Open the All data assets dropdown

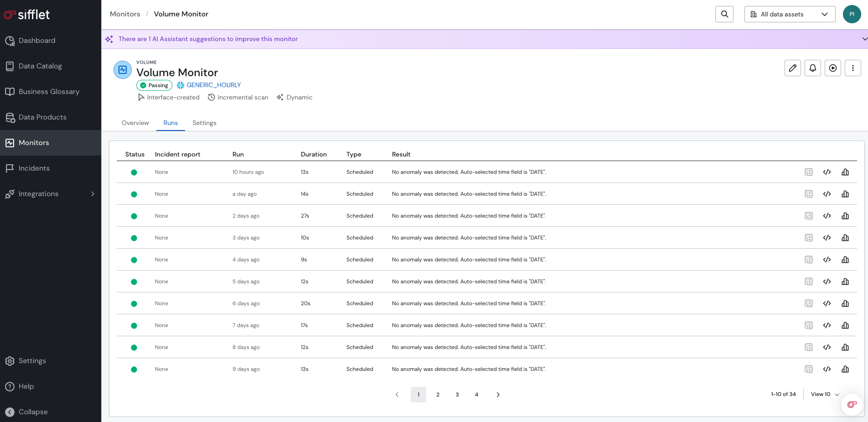coord(790,14)
